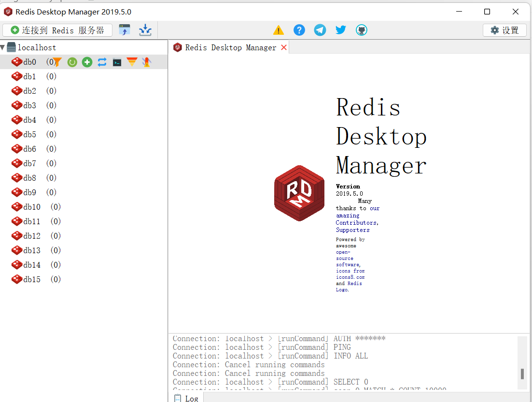Click the 'SELECT 0' log line
This screenshot has width=532, height=402.
click(270, 382)
